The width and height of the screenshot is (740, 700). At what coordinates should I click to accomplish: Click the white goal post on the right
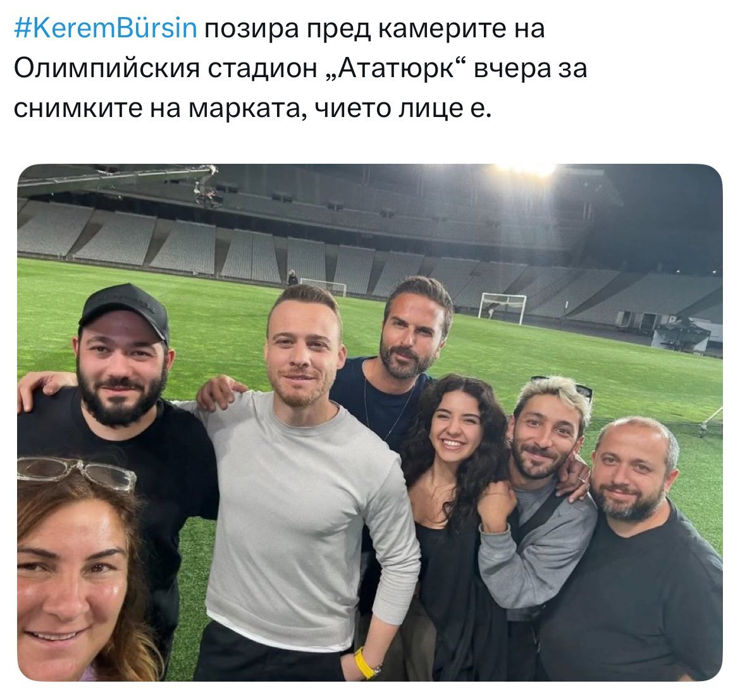pyautogui.click(x=502, y=308)
